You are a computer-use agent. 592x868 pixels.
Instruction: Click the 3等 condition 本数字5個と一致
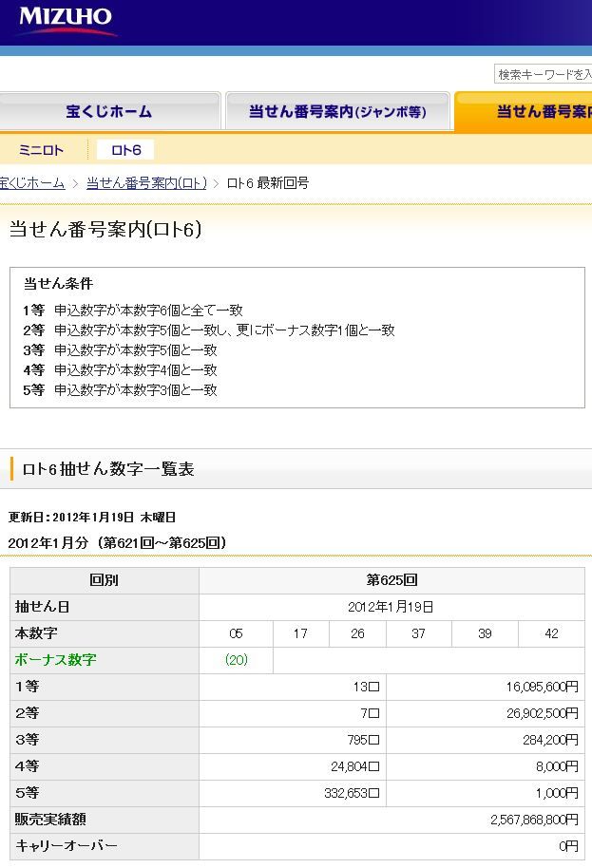point(120,349)
